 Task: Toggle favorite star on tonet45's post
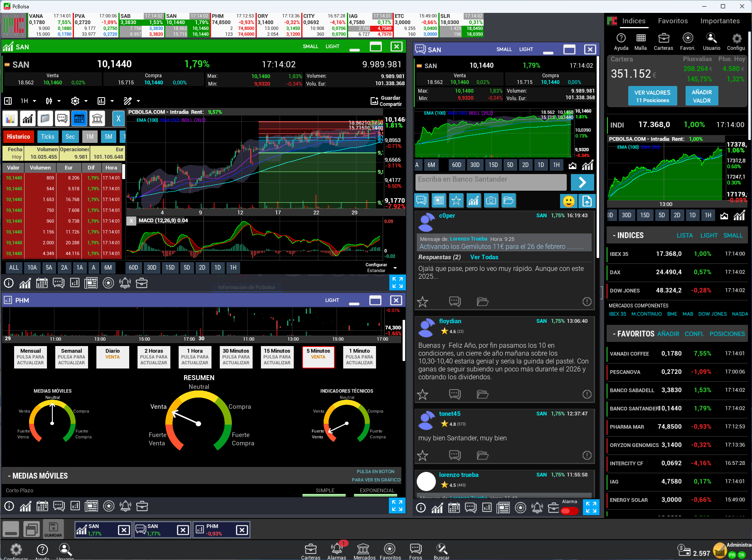[x=423, y=455]
